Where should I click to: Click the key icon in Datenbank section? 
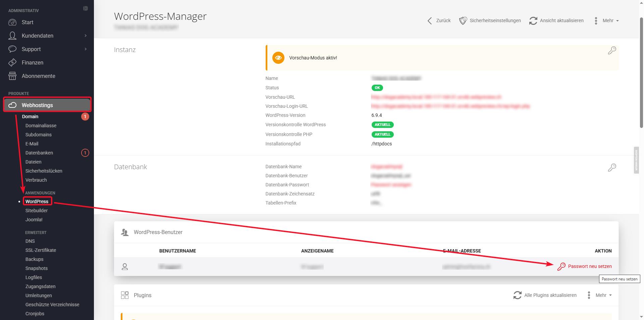[612, 168]
